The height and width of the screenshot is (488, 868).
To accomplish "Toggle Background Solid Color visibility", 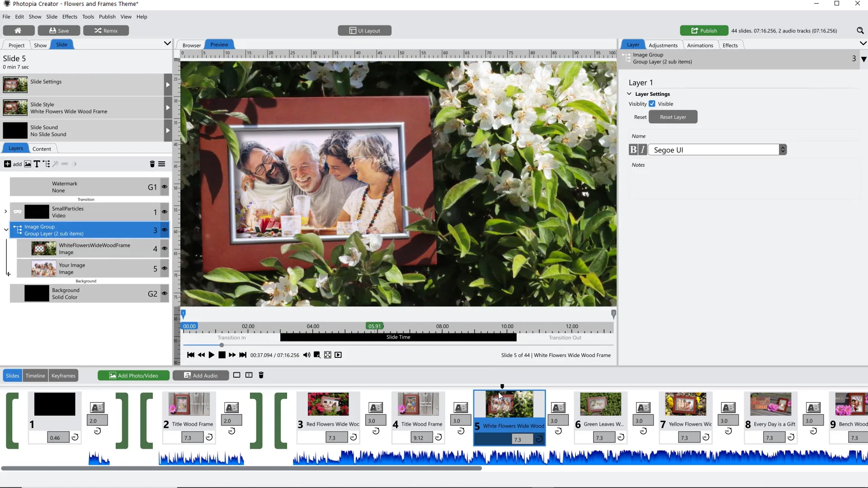I will [165, 294].
